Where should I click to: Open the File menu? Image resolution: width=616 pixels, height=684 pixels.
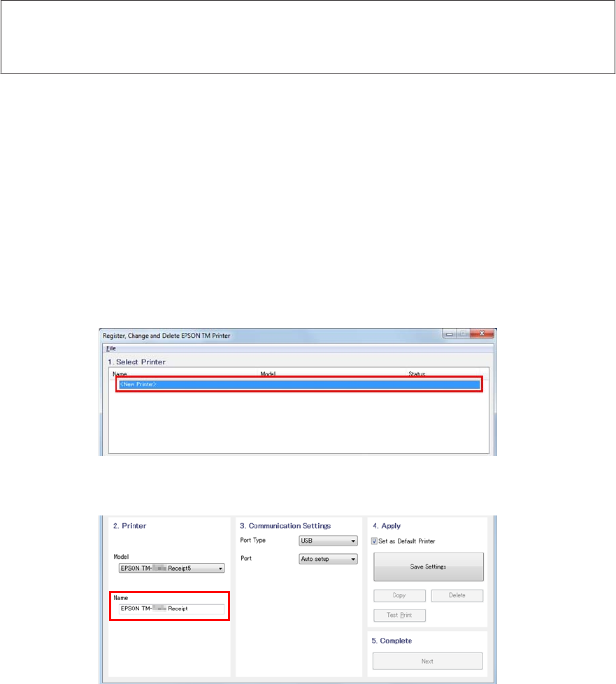point(110,348)
